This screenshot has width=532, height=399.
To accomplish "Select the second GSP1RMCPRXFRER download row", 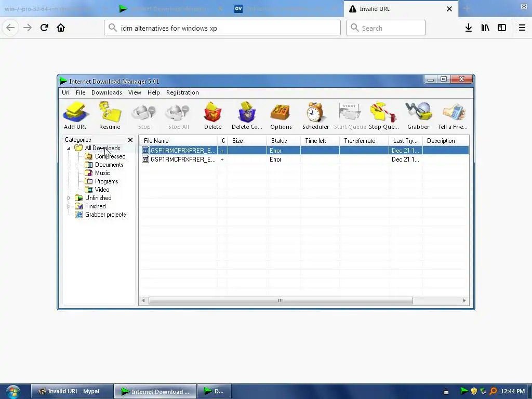I will pyautogui.click(x=304, y=159).
